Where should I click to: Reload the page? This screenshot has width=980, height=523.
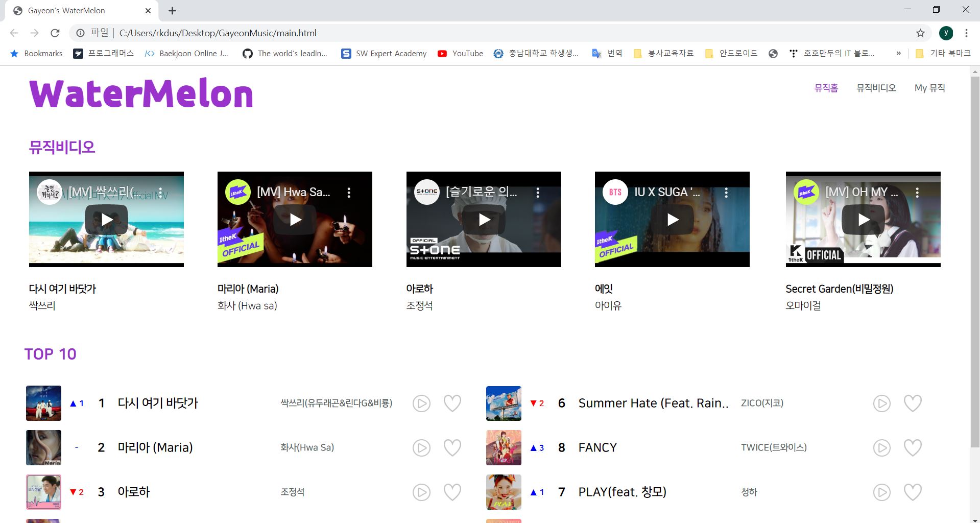tap(55, 33)
